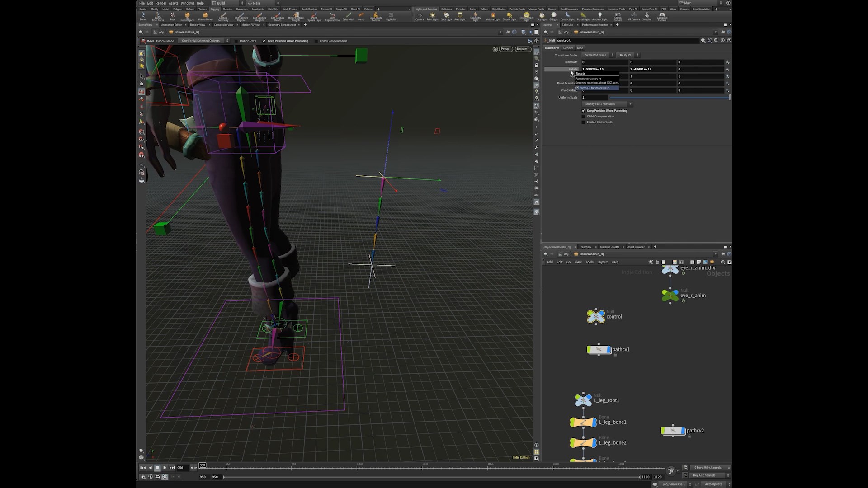Create an Area Light
This screenshot has width=868, height=488.
click(460, 17)
